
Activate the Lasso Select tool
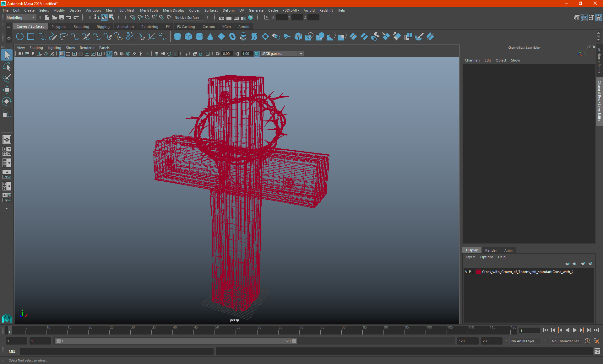(7, 67)
